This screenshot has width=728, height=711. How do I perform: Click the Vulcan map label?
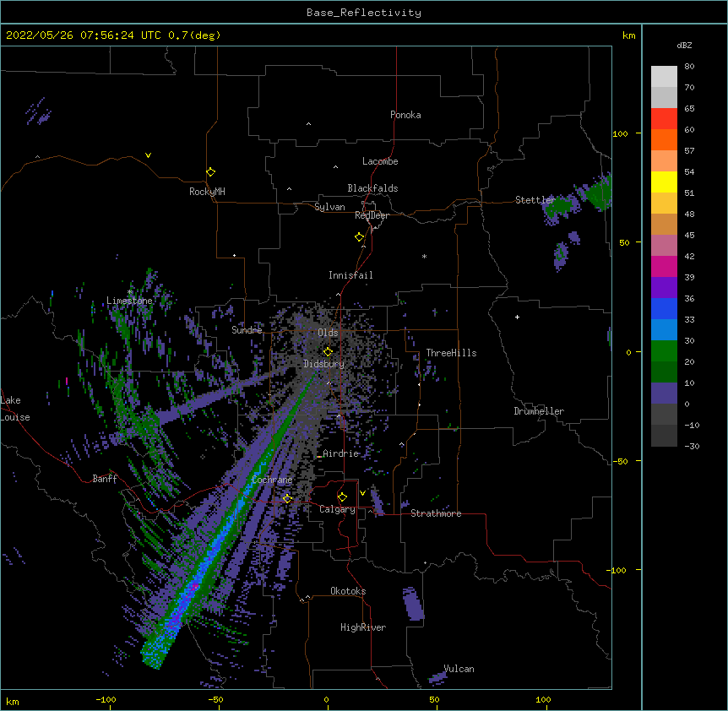(x=459, y=669)
